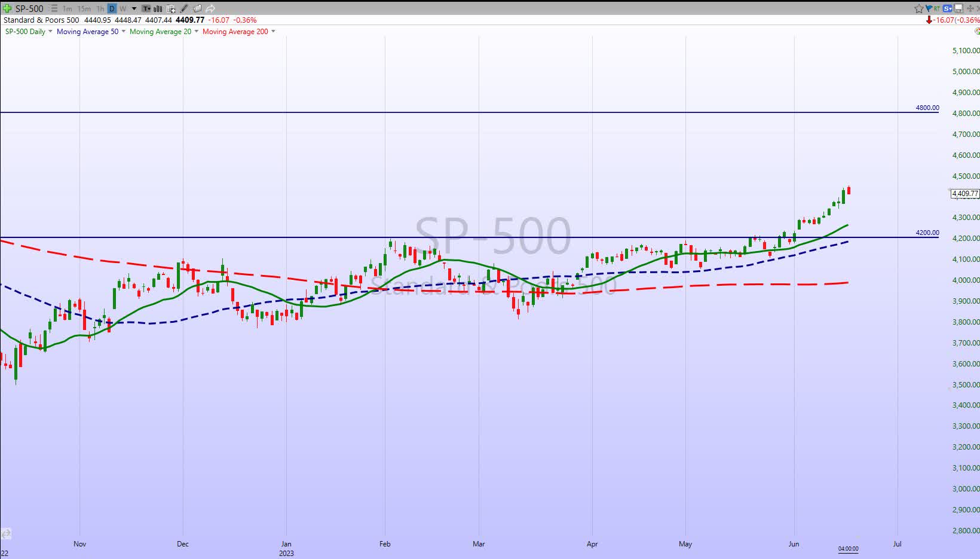The width and height of the screenshot is (980, 559).
Task: Open the chart template (T) dropdown
Action: [x=146, y=8]
